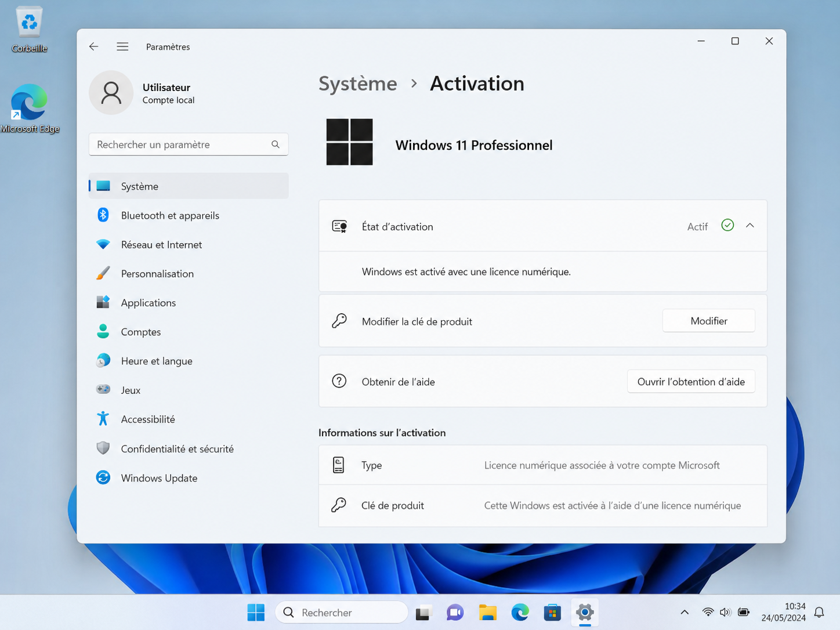Click the Accessibilité figure icon

[103, 419]
